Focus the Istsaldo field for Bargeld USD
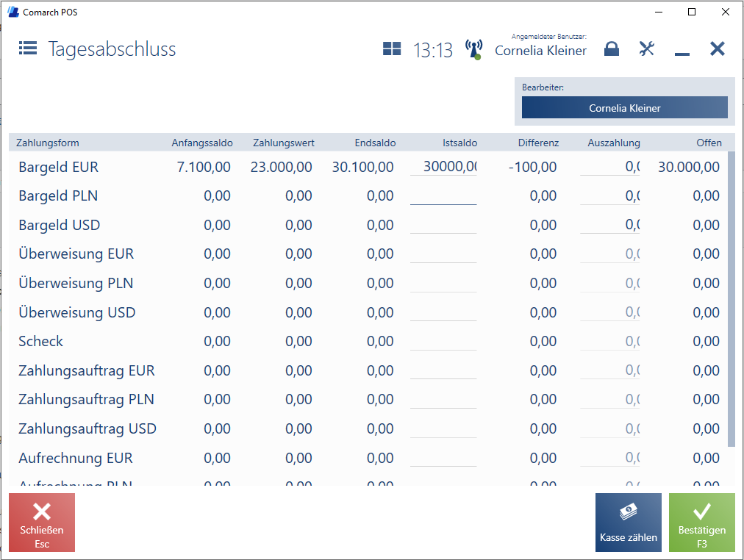 click(443, 225)
